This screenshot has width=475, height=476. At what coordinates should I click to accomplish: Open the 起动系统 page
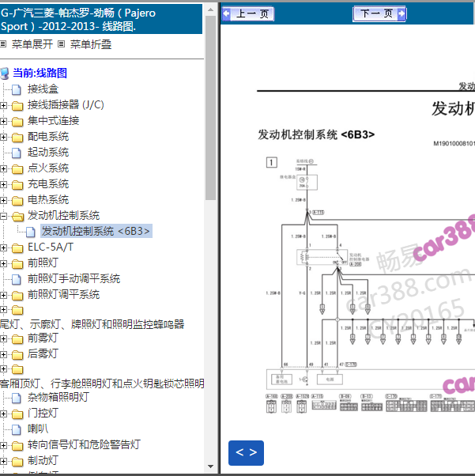pos(48,152)
